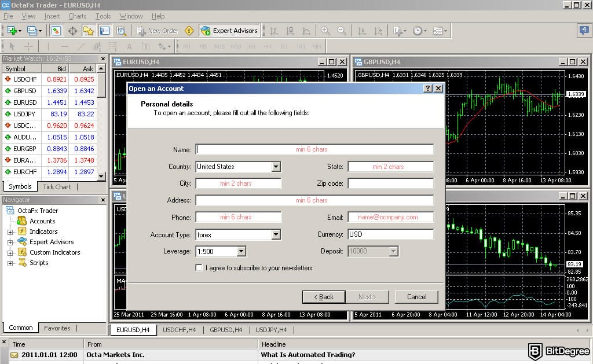Switch to the USDCHF,H4 chart tab

click(x=180, y=330)
